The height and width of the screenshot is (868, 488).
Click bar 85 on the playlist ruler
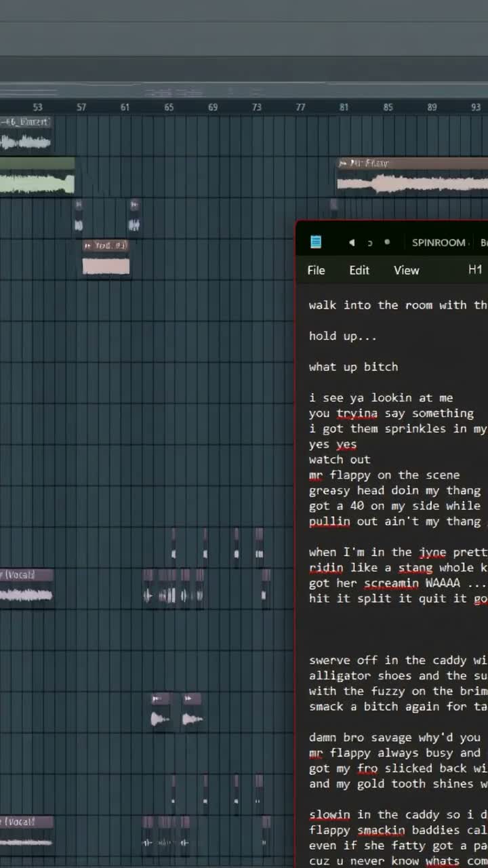(x=388, y=107)
